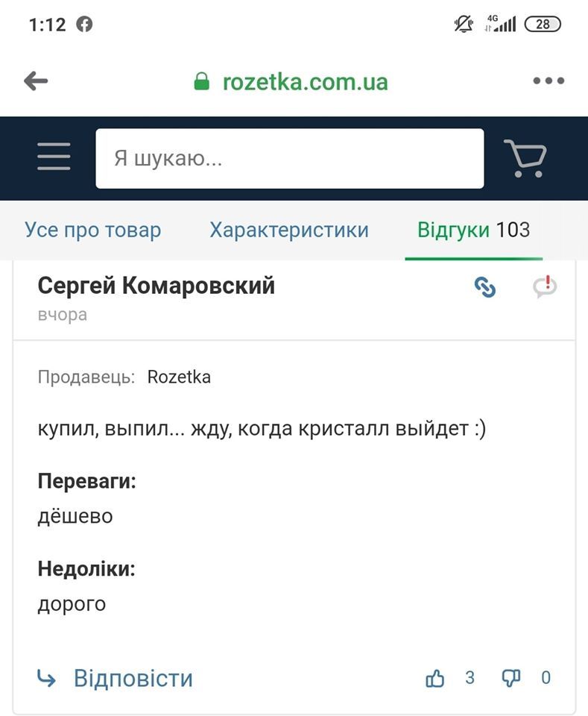Open the shopping cart
The height and width of the screenshot is (716, 588).
(x=525, y=158)
